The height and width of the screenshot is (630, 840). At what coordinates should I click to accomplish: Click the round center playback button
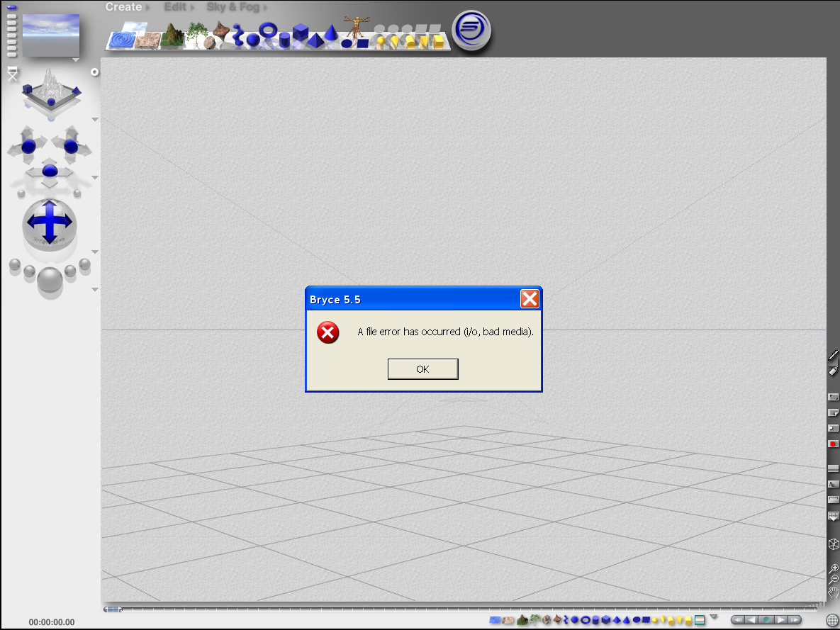click(766, 620)
